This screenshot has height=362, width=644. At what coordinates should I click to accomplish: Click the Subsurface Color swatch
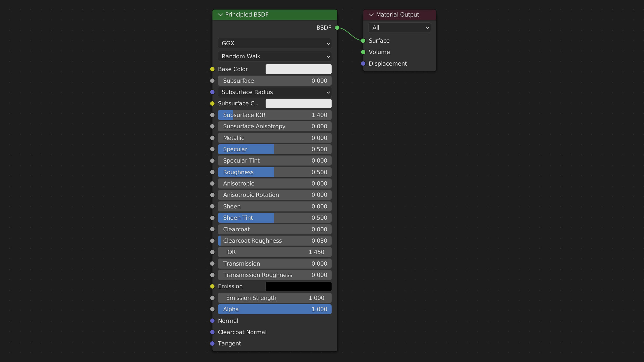click(298, 103)
